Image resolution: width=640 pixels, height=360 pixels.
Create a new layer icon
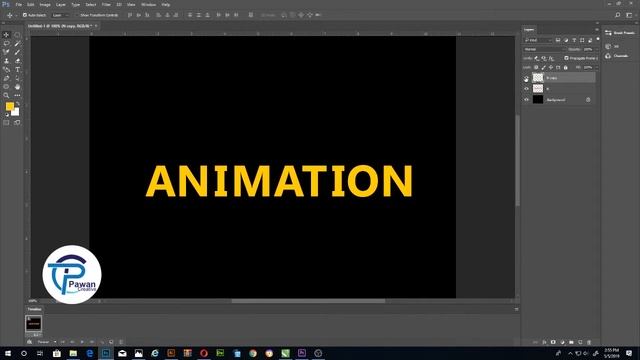click(580, 342)
